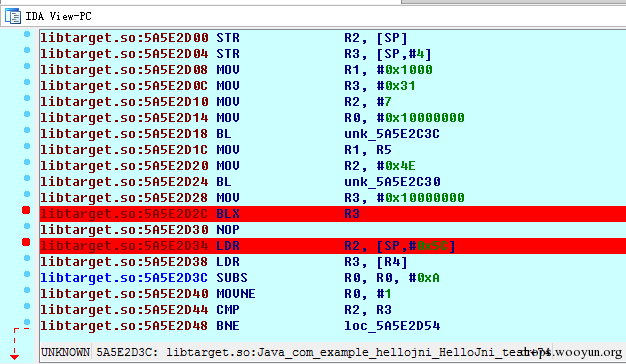The width and height of the screenshot is (626, 364).
Task: Select address libtarget.so:5A5E2D04
Action: point(125,54)
